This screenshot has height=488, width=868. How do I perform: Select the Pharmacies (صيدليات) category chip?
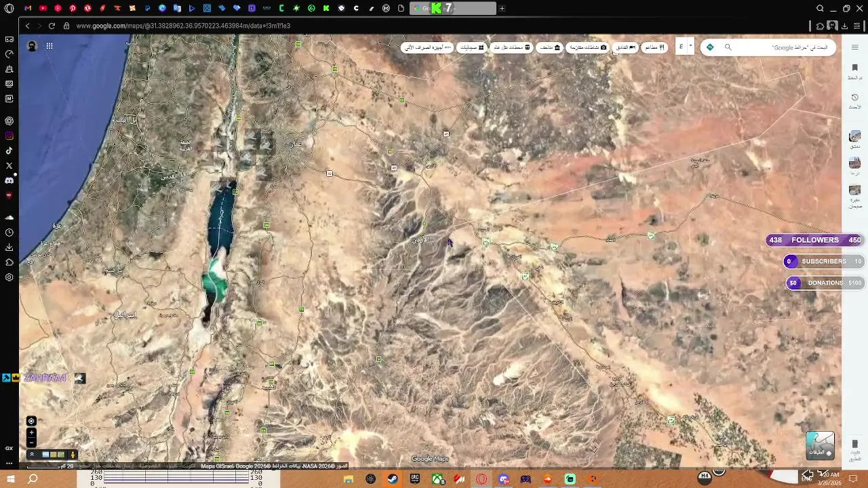(471, 47)
